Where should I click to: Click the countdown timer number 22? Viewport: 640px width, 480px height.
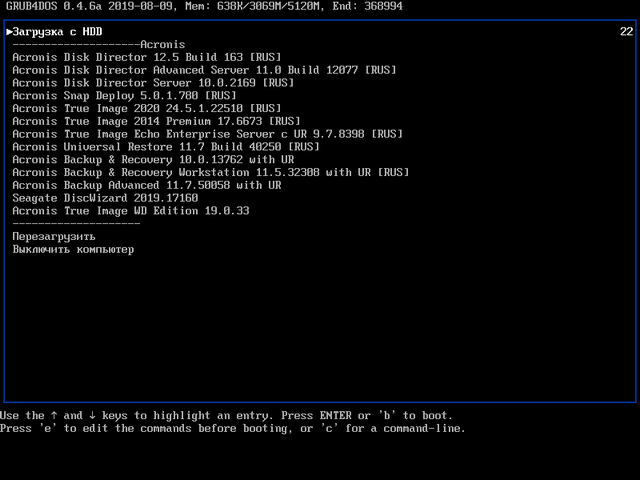click(x=627, y=32)
